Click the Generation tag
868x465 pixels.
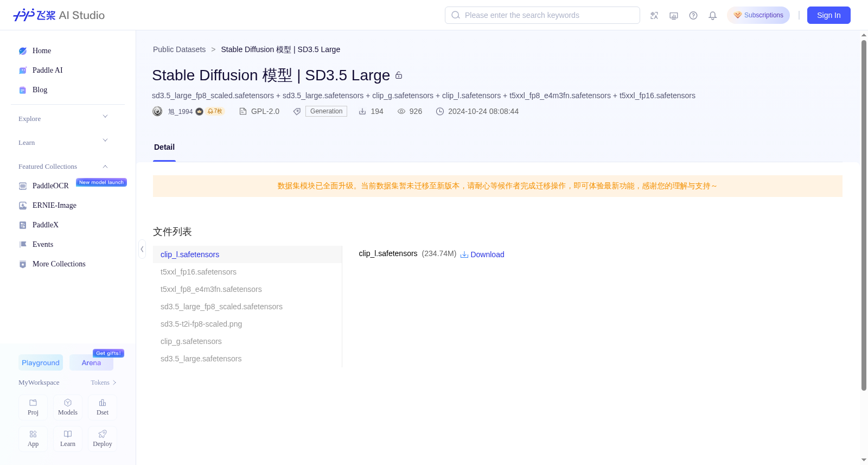[x=326, y=111]
